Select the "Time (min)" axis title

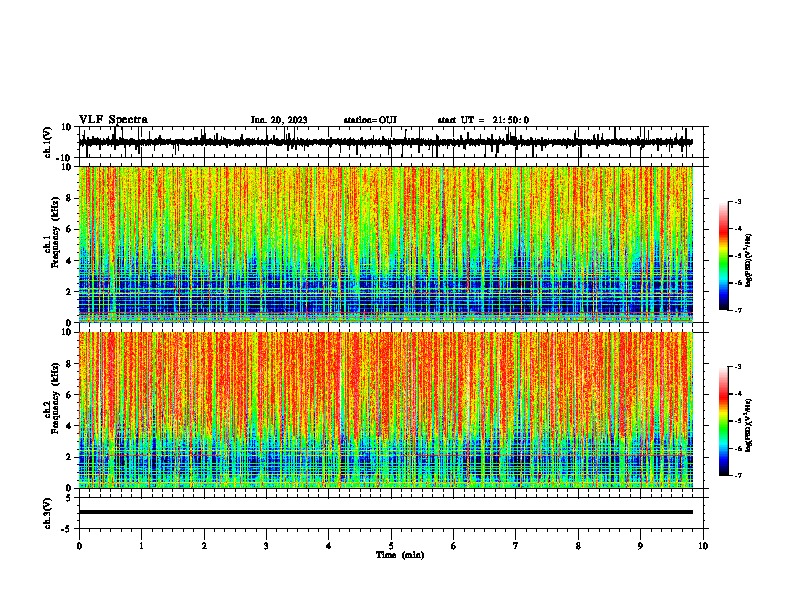pyautogui.click(x=400, y=555)
